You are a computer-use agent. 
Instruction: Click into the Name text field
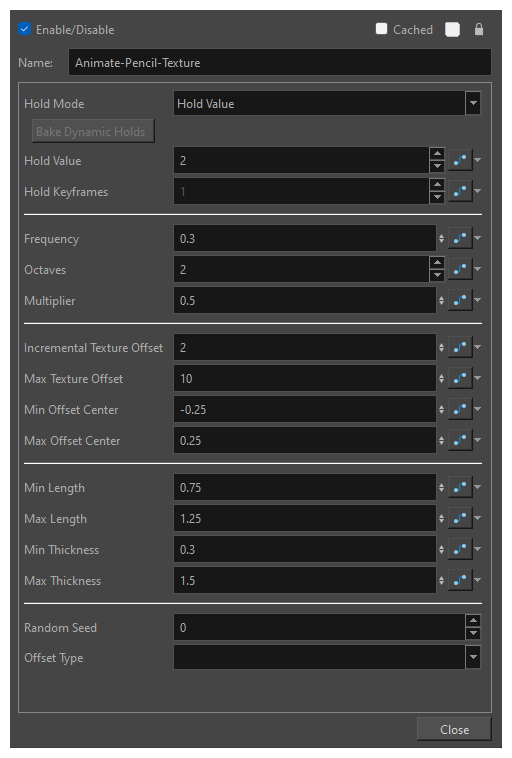(279, 62)
